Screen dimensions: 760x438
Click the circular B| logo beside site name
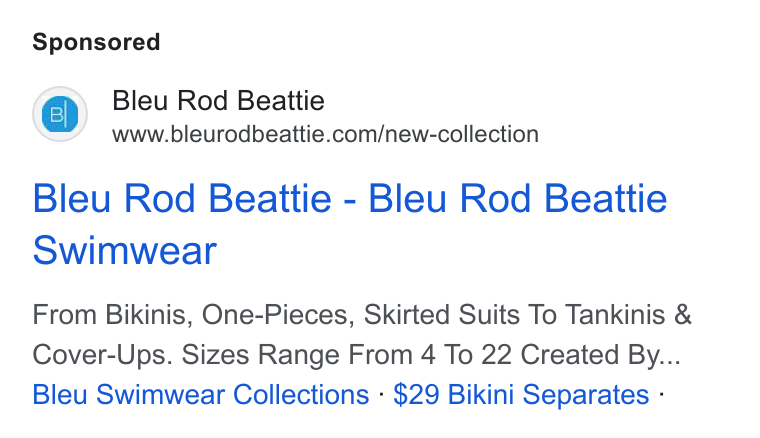click(x=60, y=114)
